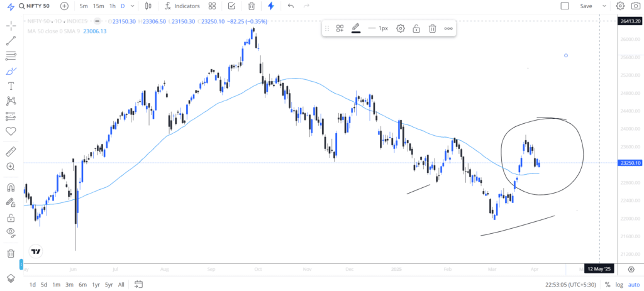
Task: Open the go to date calendar icon
Action: (138, 284)
